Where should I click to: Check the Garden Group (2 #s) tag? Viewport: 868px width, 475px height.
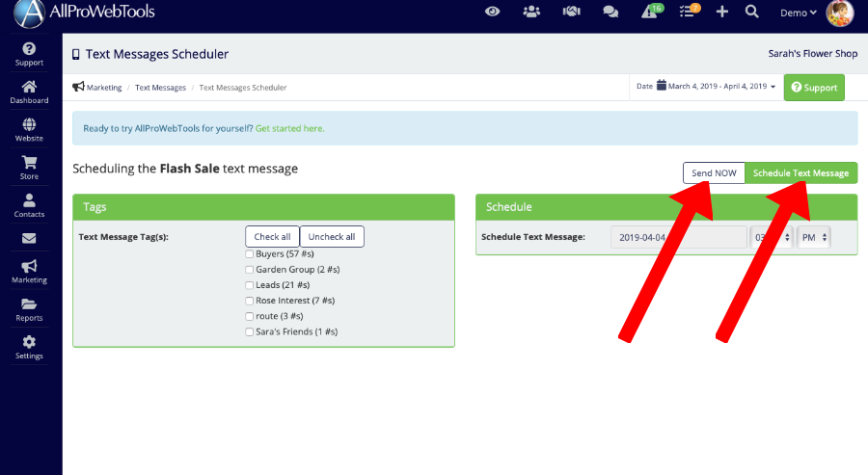pyautogui.click(x=249, y=270)
